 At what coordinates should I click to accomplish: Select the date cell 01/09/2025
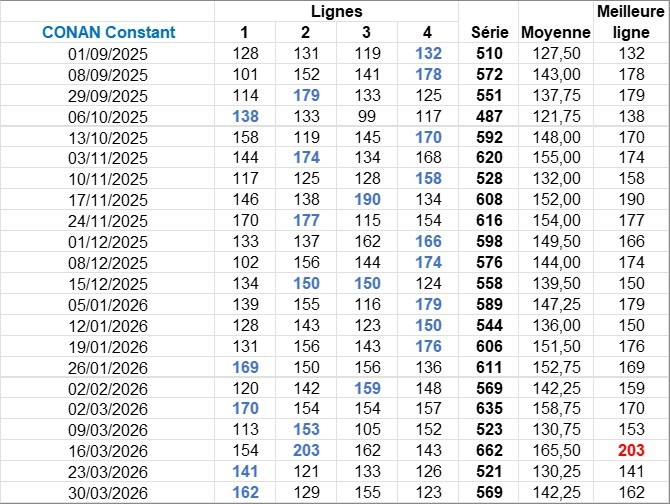[x=108, y=53]
